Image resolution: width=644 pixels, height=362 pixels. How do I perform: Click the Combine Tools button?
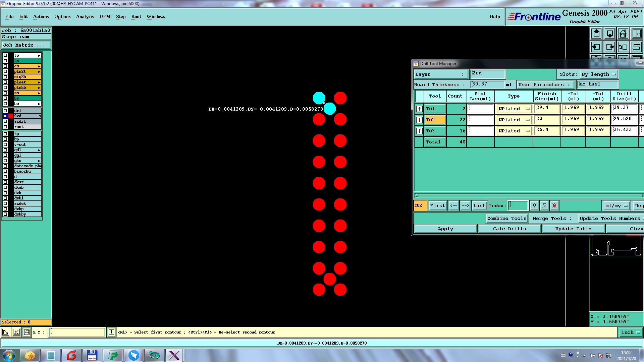click(506, 219)
